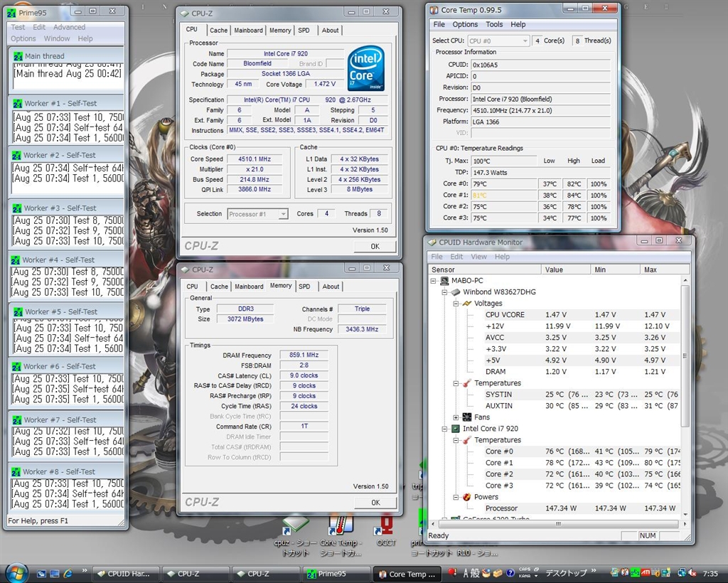Collapse the MABO-PC tree node

(x=433, y=281)
